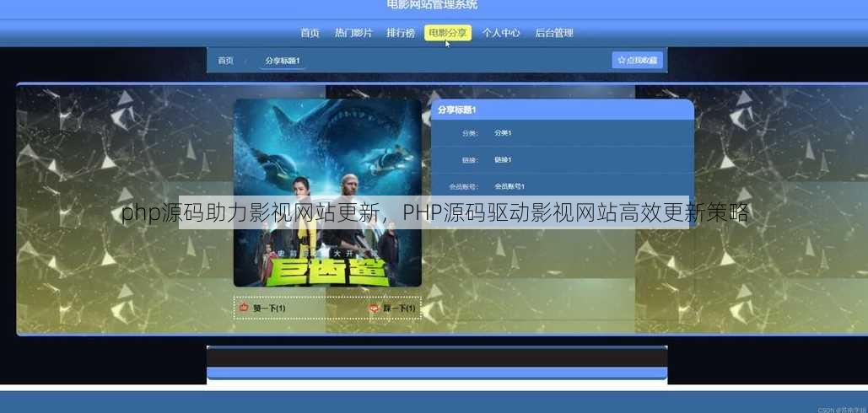Click the 会员账号1 account value
The width and height of the screenshot is (868, 413).
click(509, 186)
